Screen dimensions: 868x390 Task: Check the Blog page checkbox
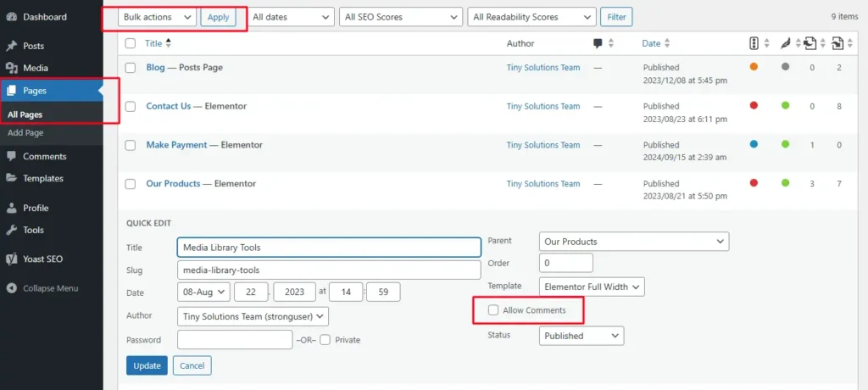coord(130,68)
